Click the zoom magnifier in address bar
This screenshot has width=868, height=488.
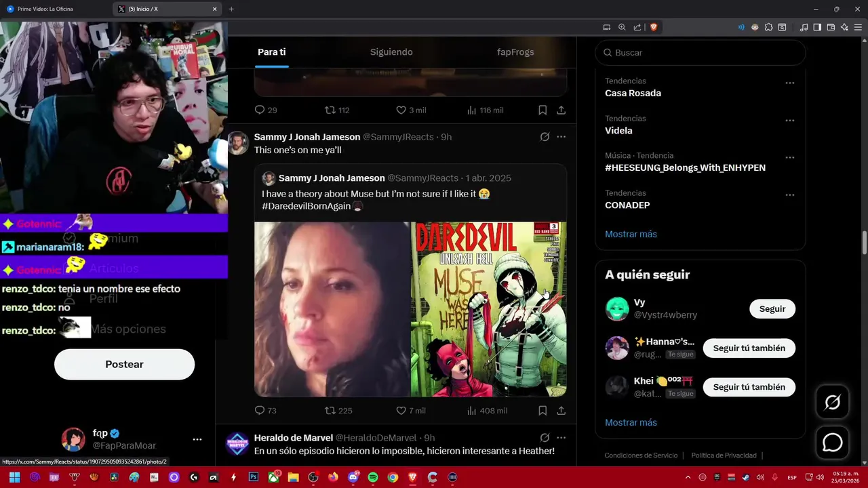[x=622, y=27]
